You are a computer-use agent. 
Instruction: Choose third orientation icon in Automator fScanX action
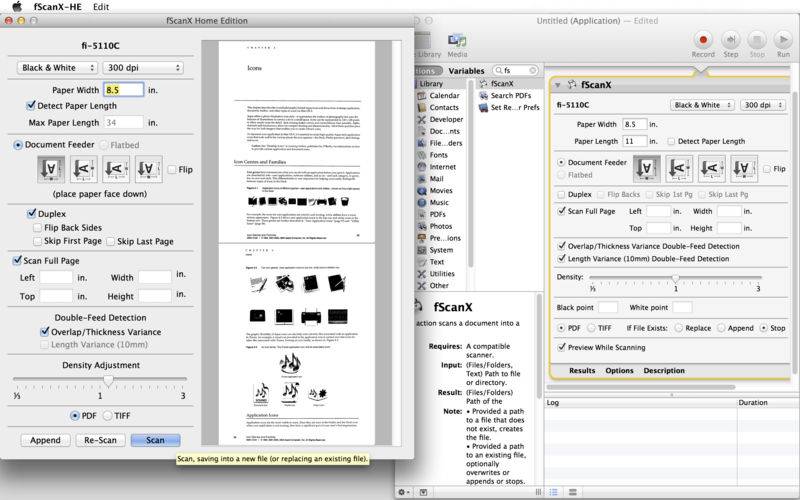coord(712,169)
